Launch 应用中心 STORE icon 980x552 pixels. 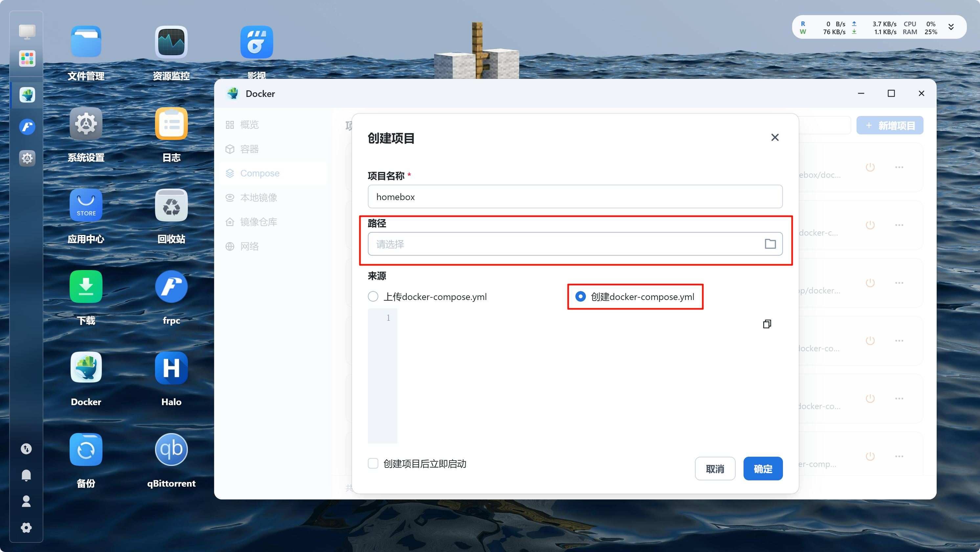(x=86, y=205)
